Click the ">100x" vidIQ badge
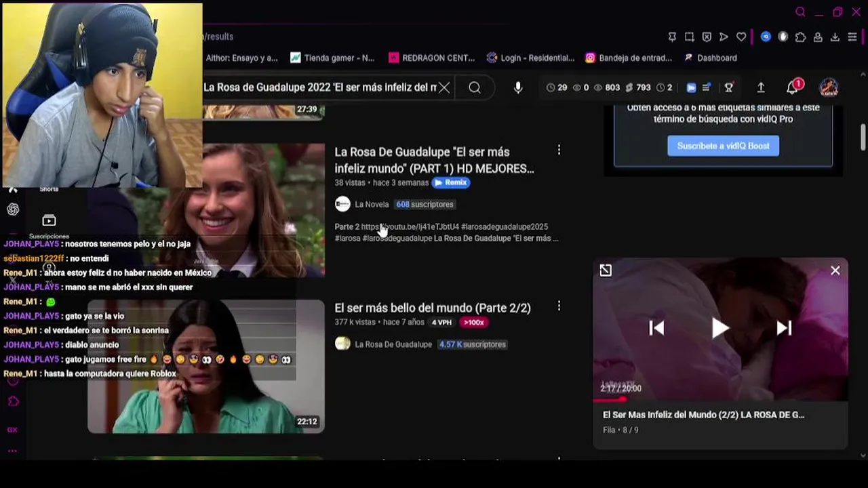The image size is (868, 488). pos(474,323)
